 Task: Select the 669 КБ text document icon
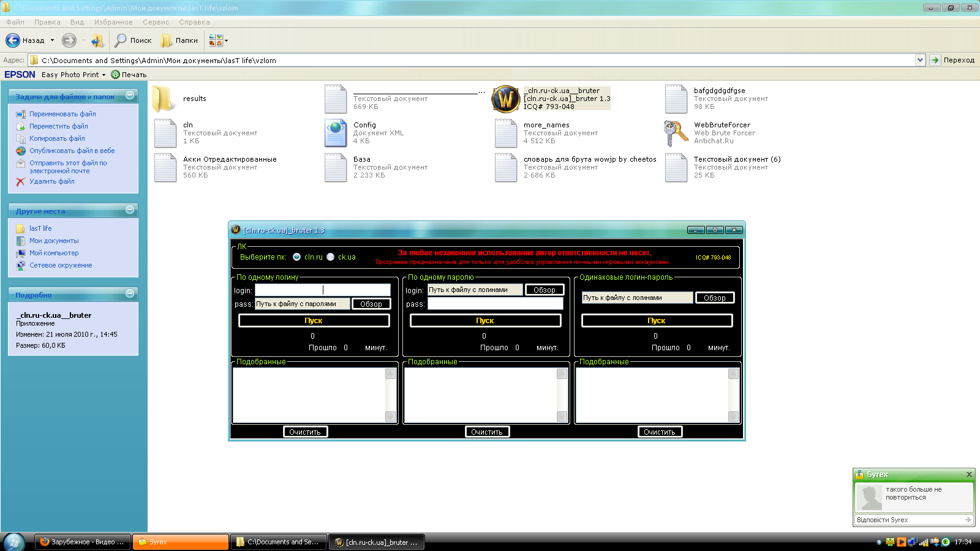(336, 99)
